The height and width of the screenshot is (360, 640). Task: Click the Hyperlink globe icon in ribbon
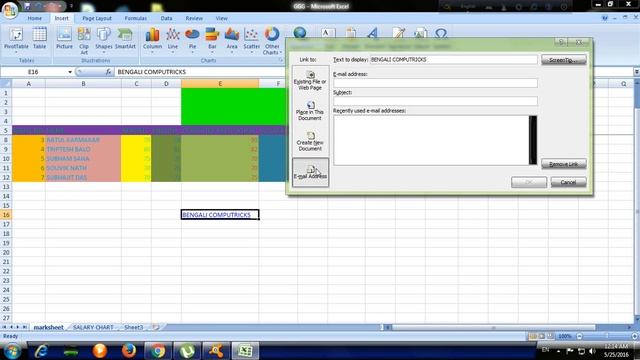point(300,33)
